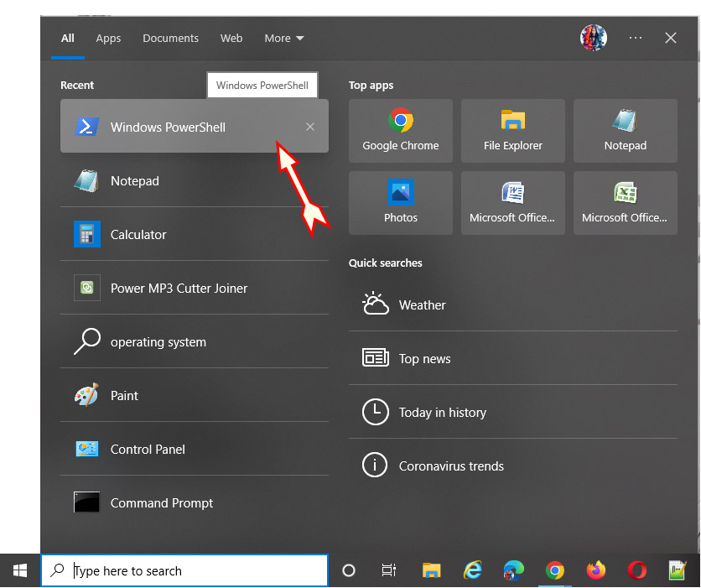701x588 pixels.
Task: Open Opera browser from the taskbar
Action: coord(636,570)
